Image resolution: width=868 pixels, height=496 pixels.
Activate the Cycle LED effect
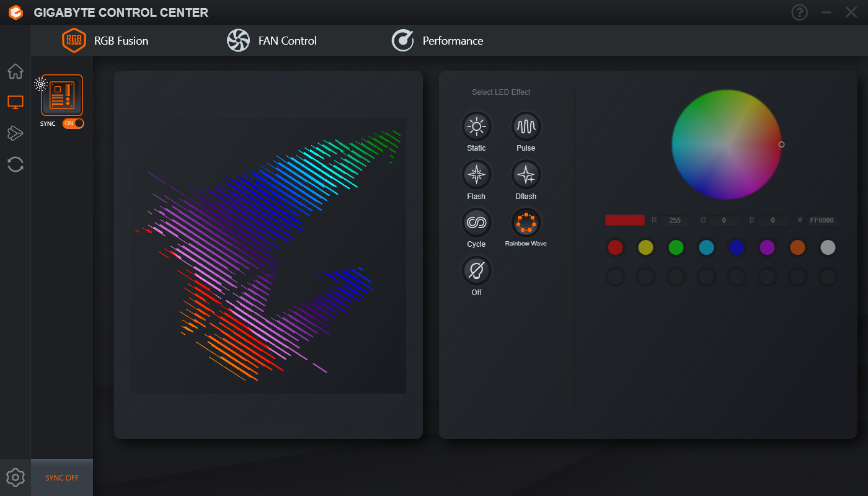click(x=476, y=223)
